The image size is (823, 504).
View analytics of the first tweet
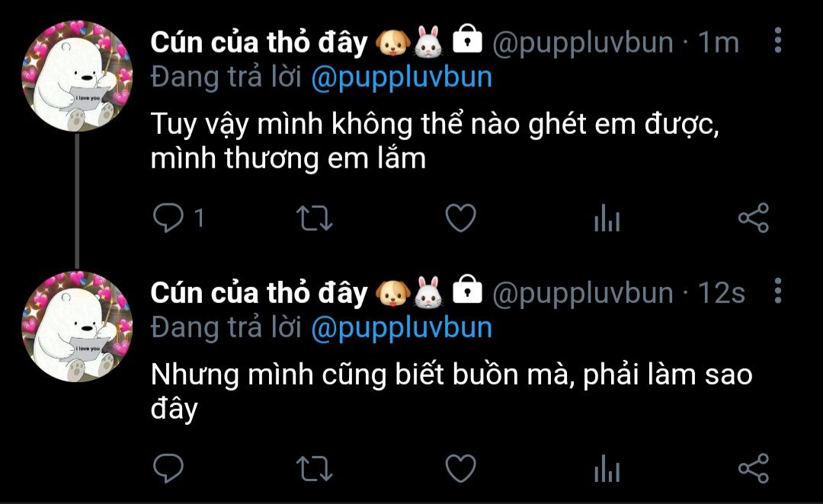pyautogui.click(x=607, y=218)
